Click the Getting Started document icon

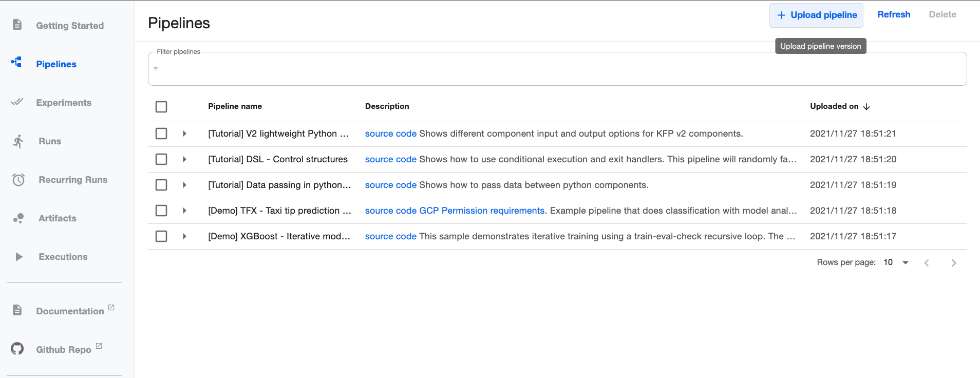(17, 25)
